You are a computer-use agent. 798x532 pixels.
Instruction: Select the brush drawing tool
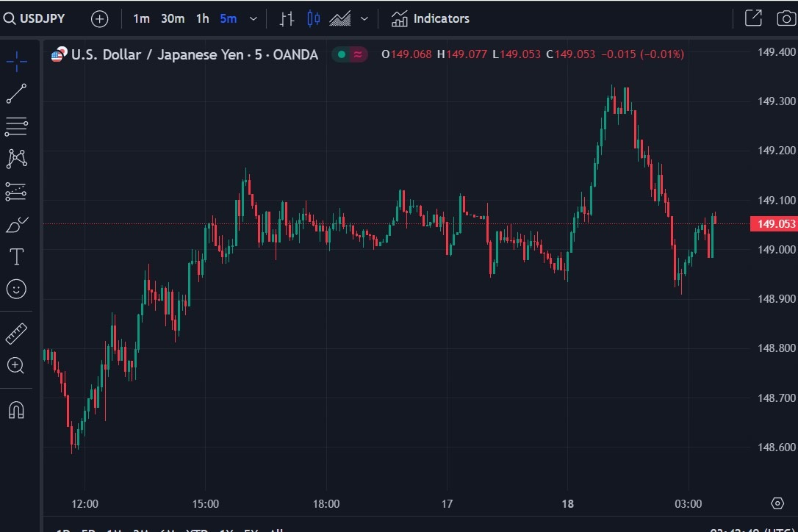16,225
